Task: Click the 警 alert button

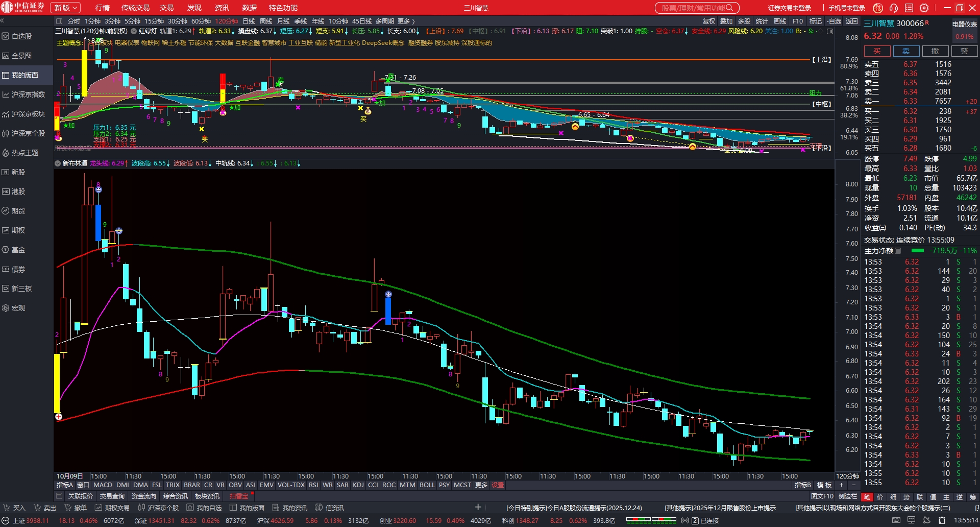Action: [x=964, y=51]
